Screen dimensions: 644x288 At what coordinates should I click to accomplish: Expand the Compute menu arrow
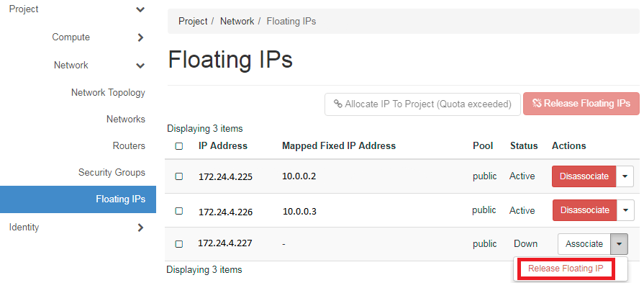pos(140,37)
